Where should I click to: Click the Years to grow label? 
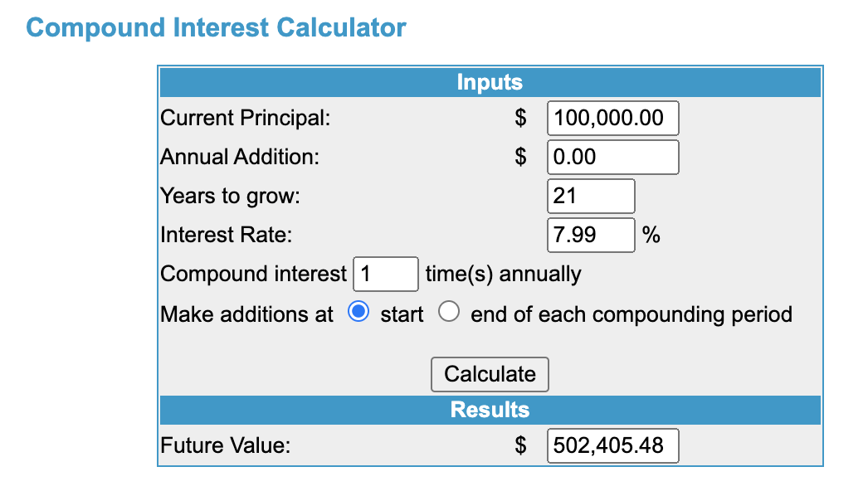point(230,197)
